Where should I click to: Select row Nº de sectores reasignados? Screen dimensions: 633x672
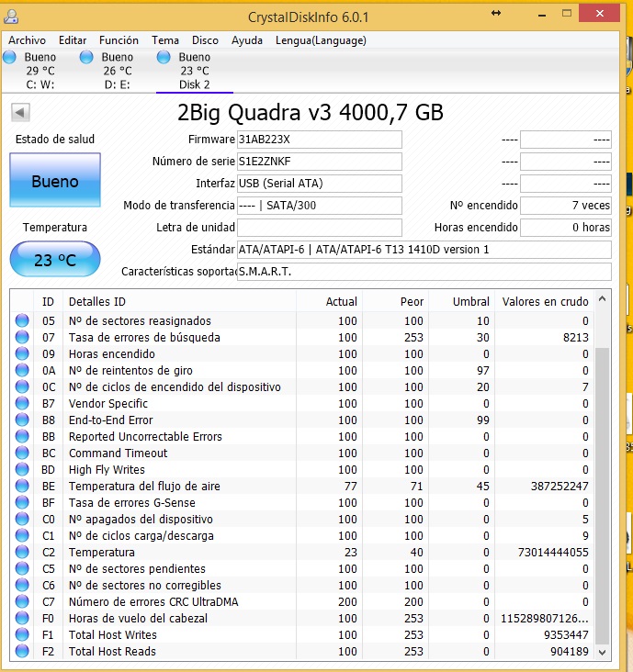(302, 320)
